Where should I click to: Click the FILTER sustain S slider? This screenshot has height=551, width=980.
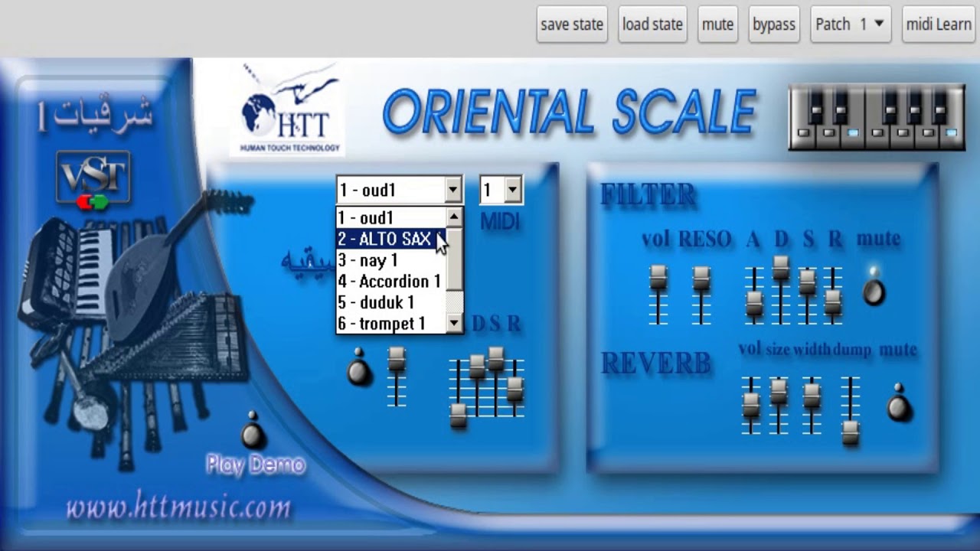pyautogui.click(x=807, y=295)
